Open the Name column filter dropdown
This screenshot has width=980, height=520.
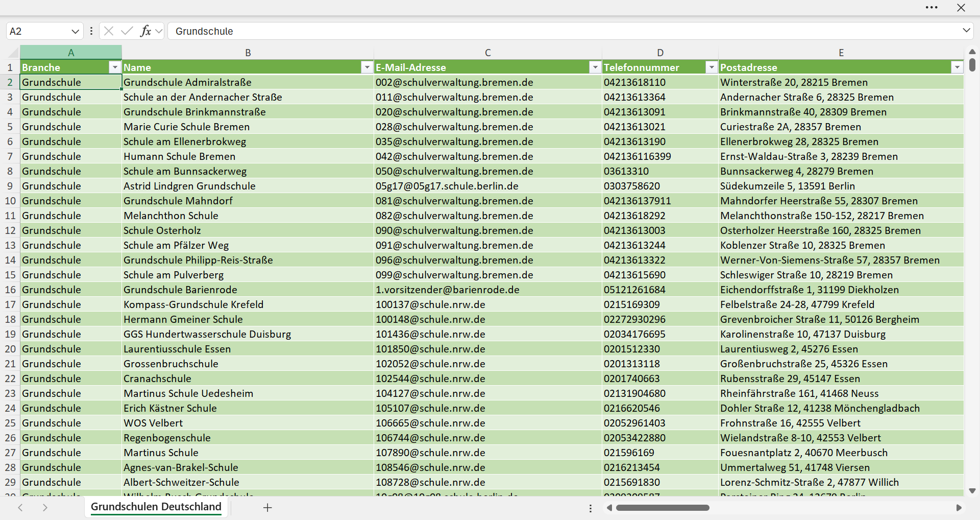(367, 67)
